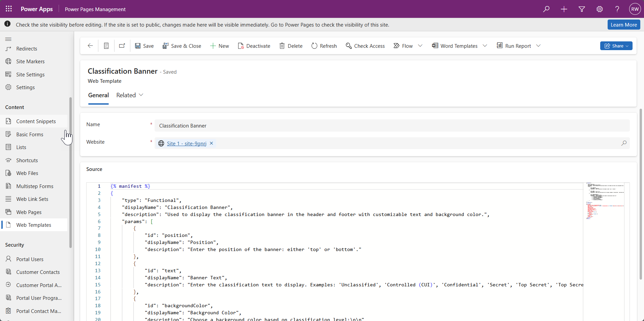Click the search magnifier in the header
This screenshot has width=644, height=321.
click(546, 9)
